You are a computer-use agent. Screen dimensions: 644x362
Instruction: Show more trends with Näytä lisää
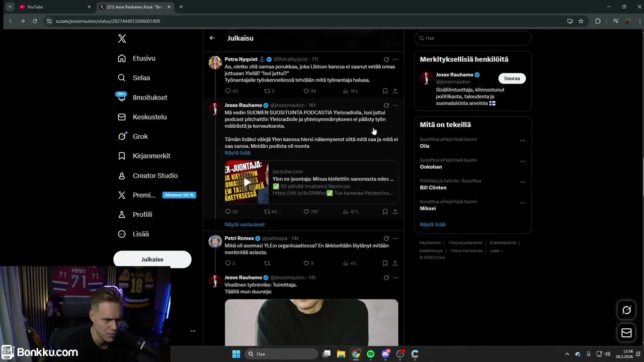coord(433,225)
